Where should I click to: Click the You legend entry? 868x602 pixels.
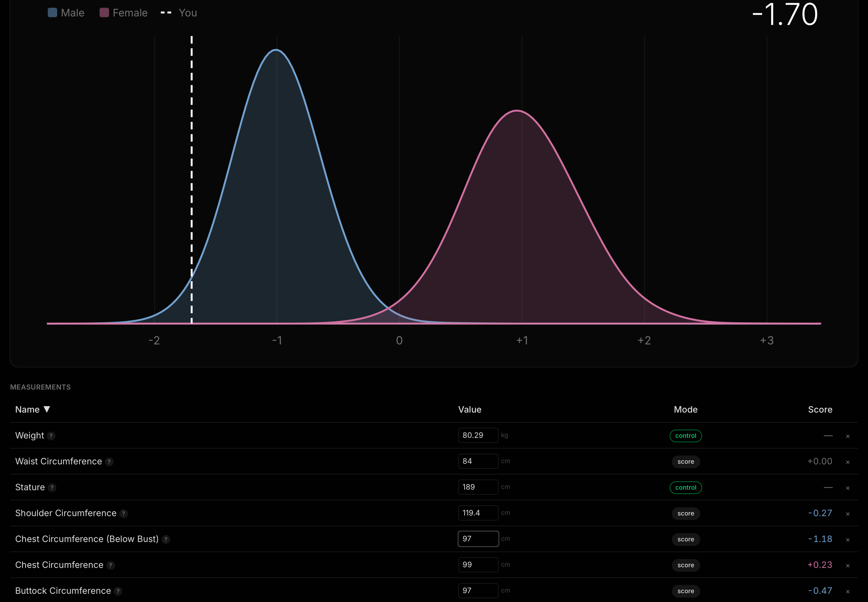coord(179,13)
